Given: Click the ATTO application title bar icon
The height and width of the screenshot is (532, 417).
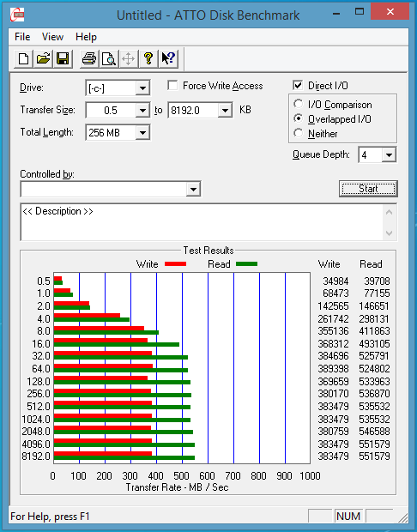Looking at the screenshot, I should pyautogui.click(x=17, y=15).
